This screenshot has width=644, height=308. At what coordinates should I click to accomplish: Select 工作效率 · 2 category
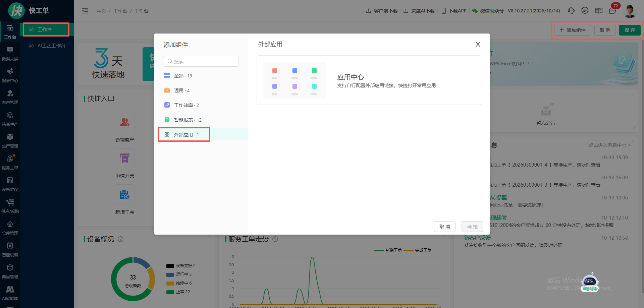[201, 105]
